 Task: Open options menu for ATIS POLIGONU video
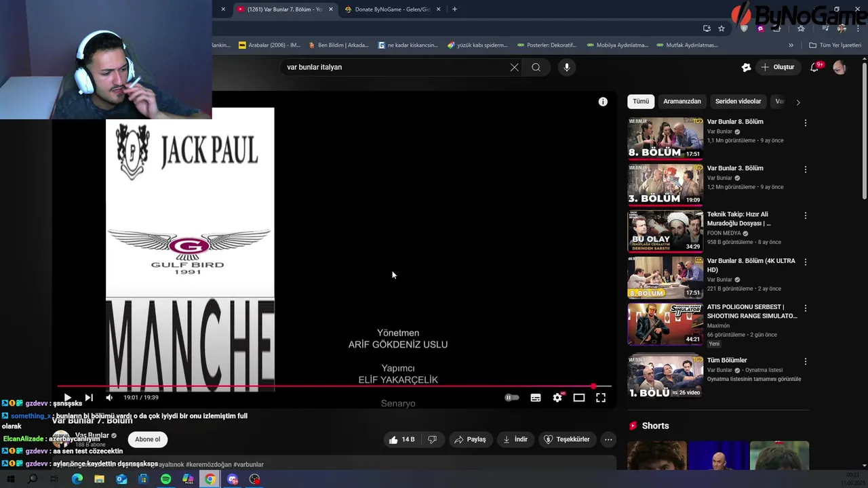[806, 308]
